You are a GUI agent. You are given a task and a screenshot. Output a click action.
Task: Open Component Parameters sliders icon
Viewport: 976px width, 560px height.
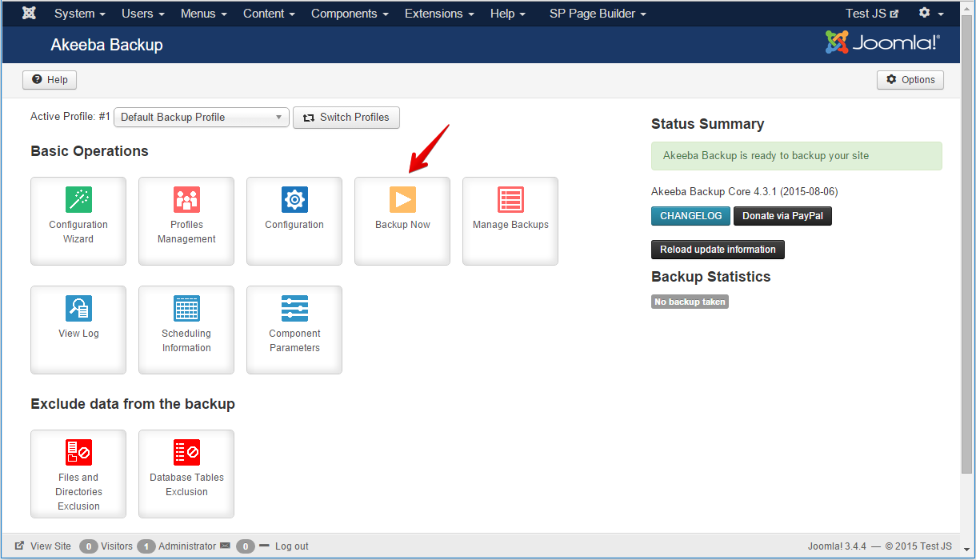294,309
